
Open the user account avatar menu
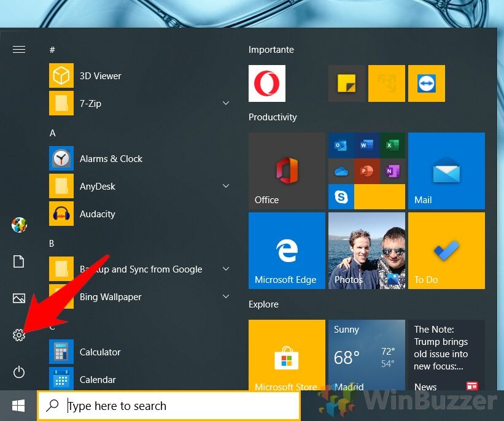[19, 225]
